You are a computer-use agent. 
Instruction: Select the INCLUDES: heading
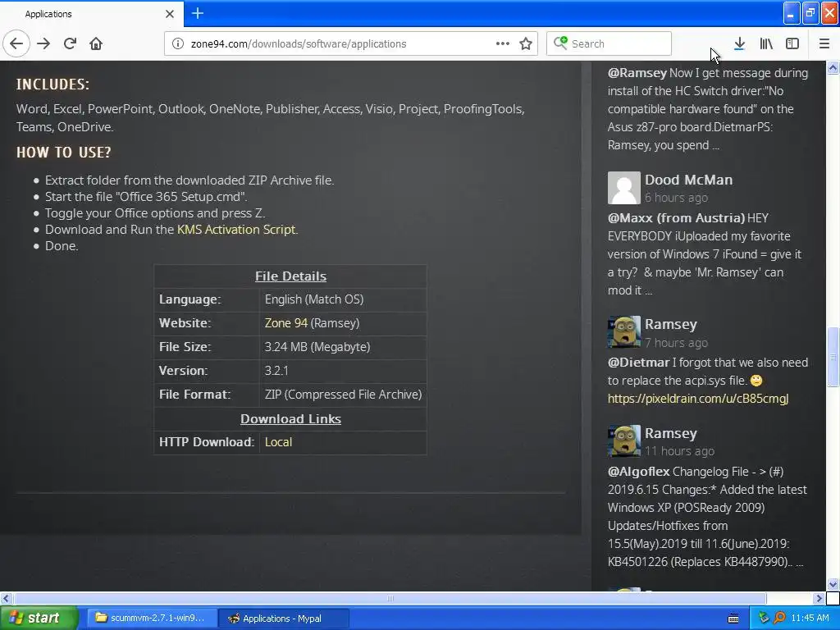52,84
